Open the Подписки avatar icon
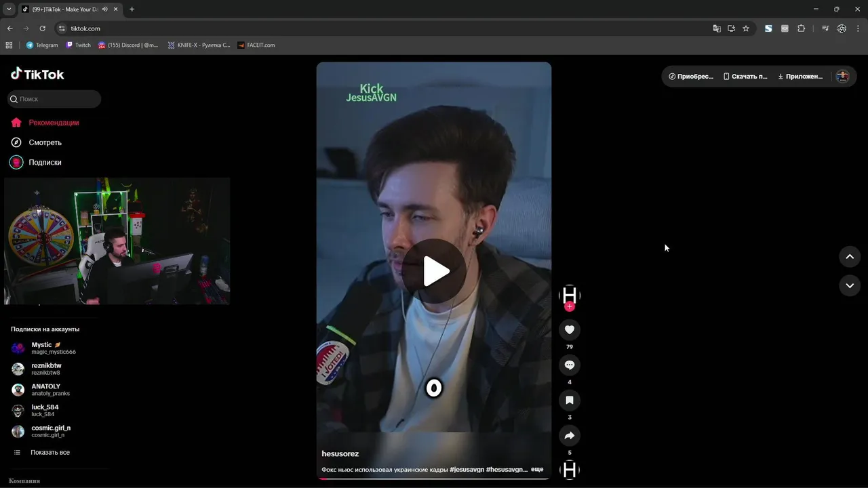 click(x=16, y=162)
